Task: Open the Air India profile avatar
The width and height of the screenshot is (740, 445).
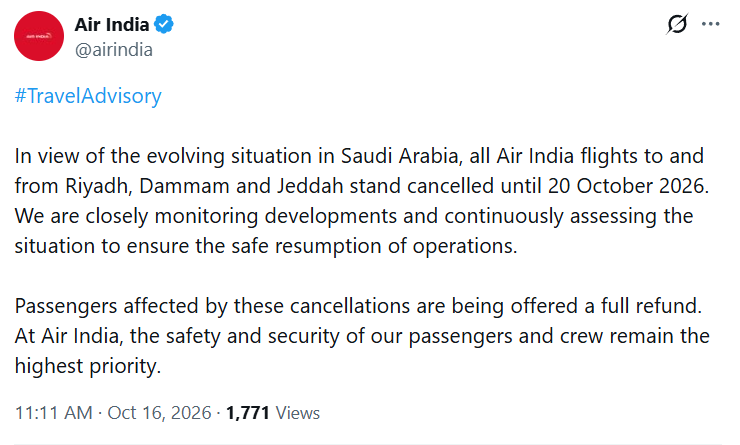Action: [x=39, y=36]
